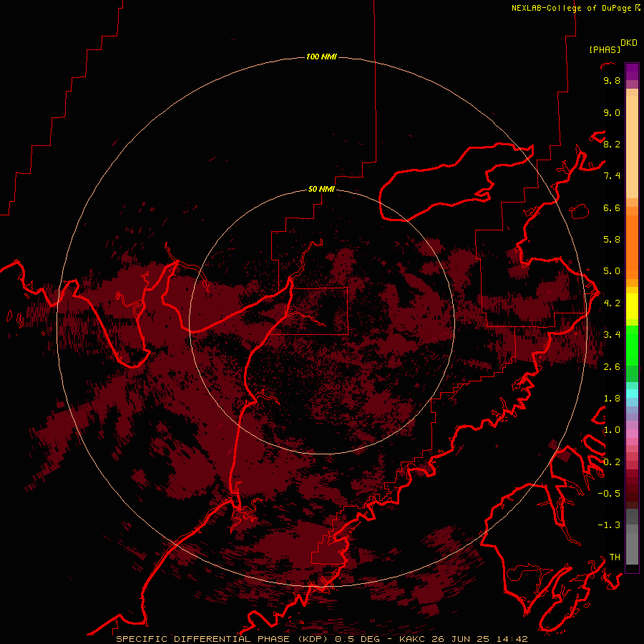Pick the peach segment of the color bar
644x644 pixels.
(632, 144)
